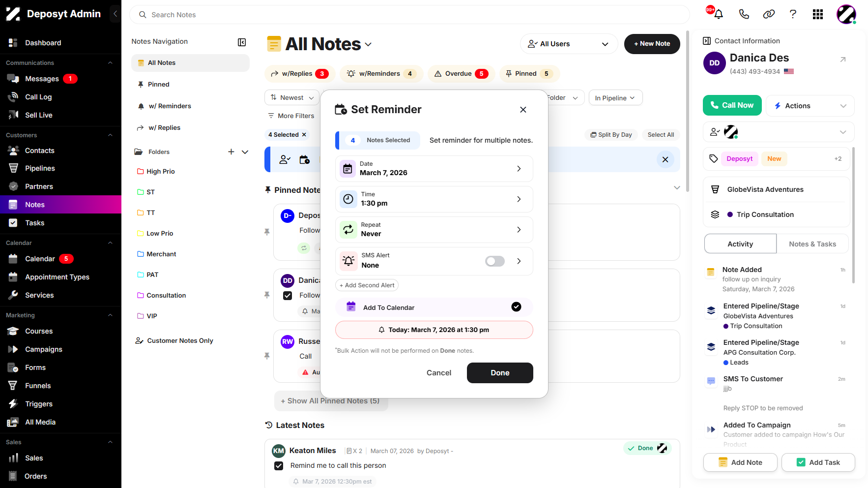
Task: Open the Date March 7, 2026 picker
Action: [434, 169]
